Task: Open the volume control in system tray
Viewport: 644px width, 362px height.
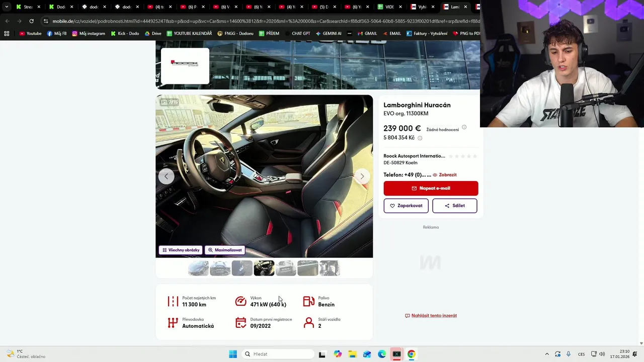Action: [x=602, y=354]
